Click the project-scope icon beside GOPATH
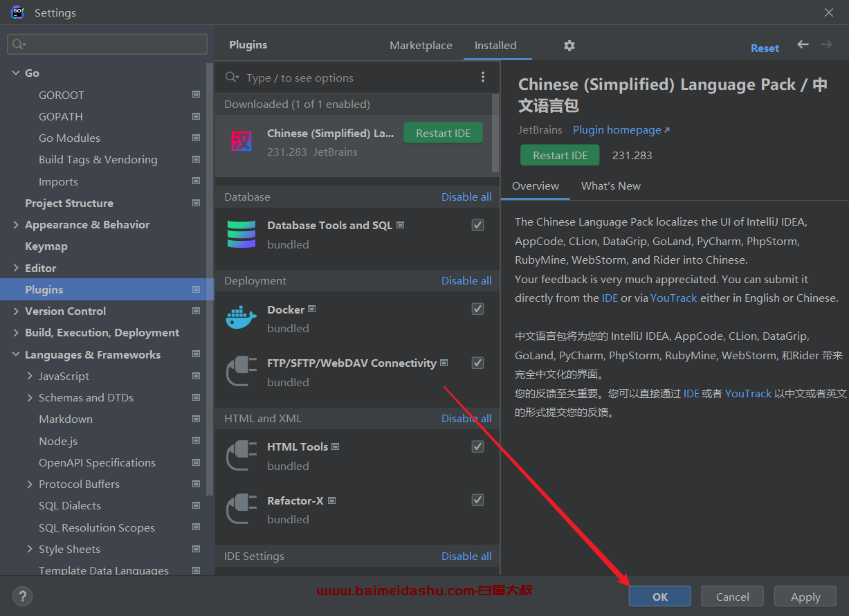Screen dimensions: 849x616 [197, 116]
